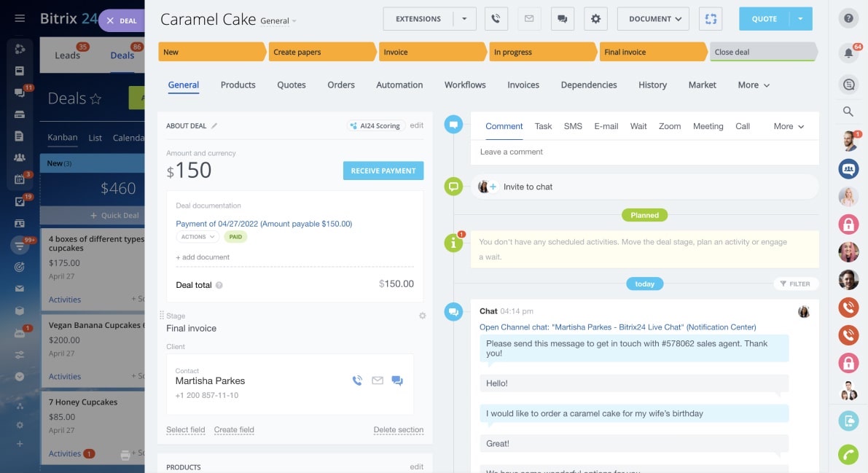The height and width of the screenshot is (473, 868).
Task: Open the History tab
Action: [x=652, y=85]
